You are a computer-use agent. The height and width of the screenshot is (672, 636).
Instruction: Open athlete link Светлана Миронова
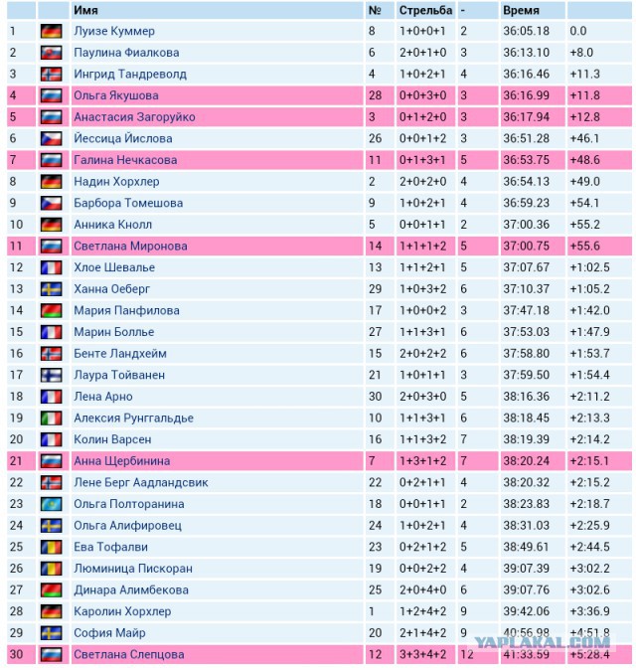[x=130, y=246]
